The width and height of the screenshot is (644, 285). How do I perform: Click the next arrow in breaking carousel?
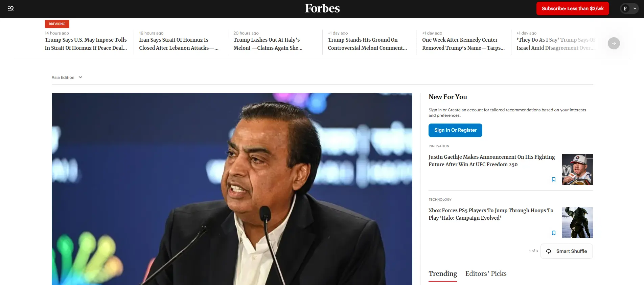click(614, 43)
